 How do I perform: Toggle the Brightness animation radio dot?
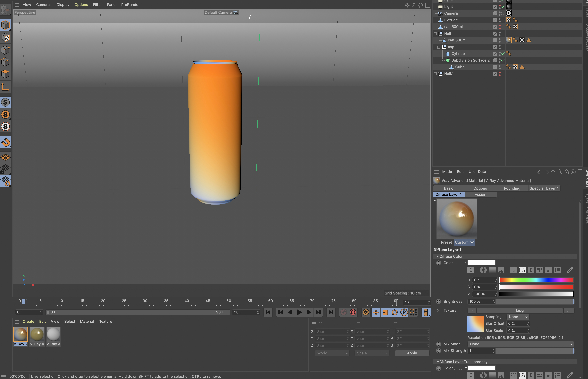pos(439,302)
